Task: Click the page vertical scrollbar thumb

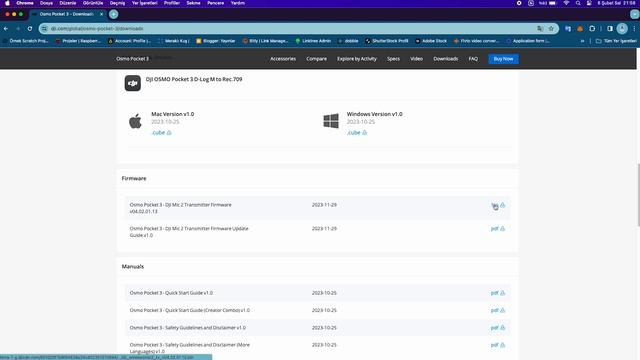Action: tap(638, 194)
